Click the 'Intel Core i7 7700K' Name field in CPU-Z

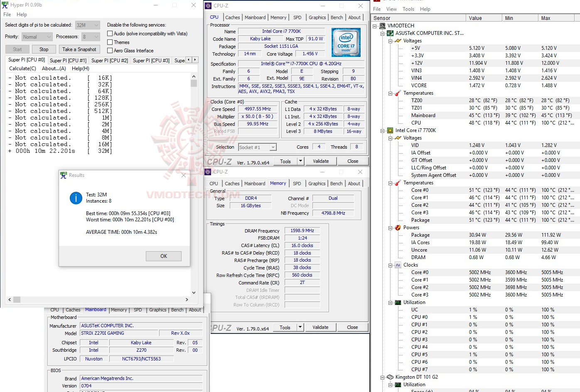(281, 31)
